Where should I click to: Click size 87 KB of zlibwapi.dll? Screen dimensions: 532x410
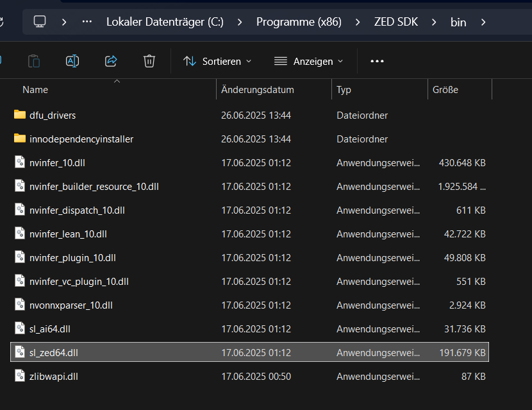tap(473, 377)
